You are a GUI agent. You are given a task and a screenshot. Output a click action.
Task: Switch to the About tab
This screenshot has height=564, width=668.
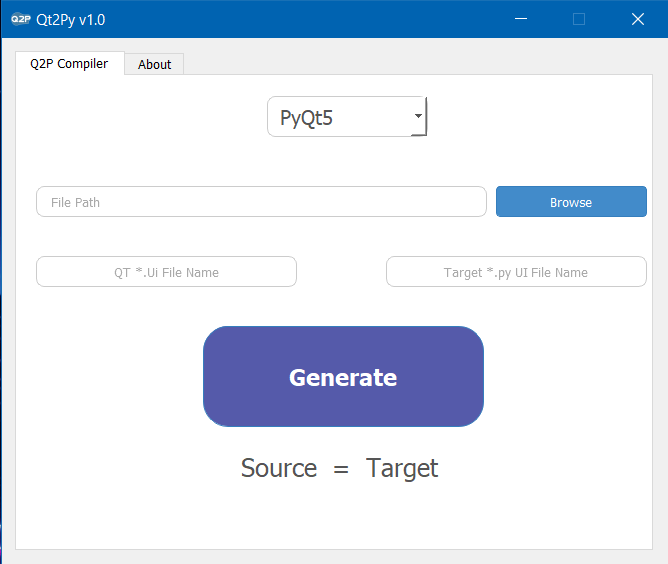tap(154, 64)
